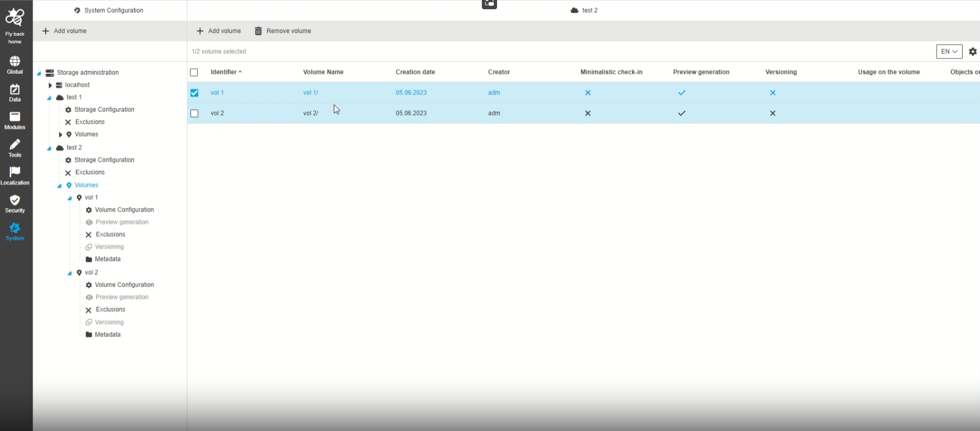Screen dimensions: 980x431
Task: Sort table by Identifier column header
Action: pos(226,72)
